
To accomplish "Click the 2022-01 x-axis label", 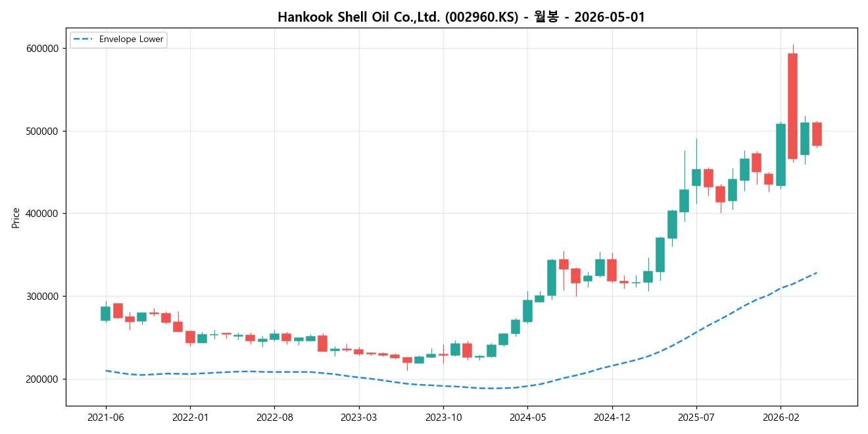I will 190,418.
